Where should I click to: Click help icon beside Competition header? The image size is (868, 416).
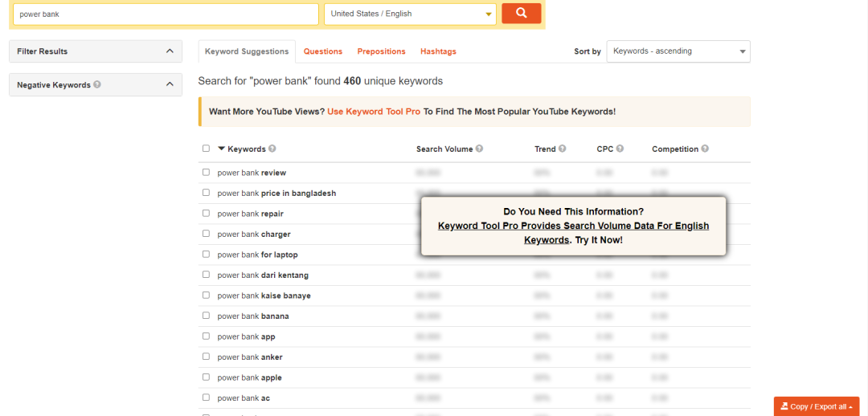click(705, 149)
